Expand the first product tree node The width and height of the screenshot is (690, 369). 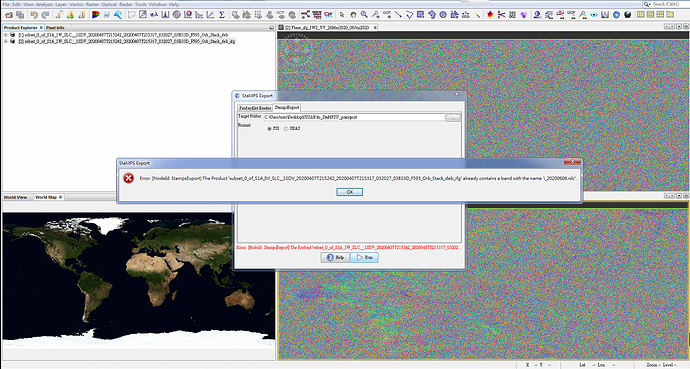coord(6,35)
